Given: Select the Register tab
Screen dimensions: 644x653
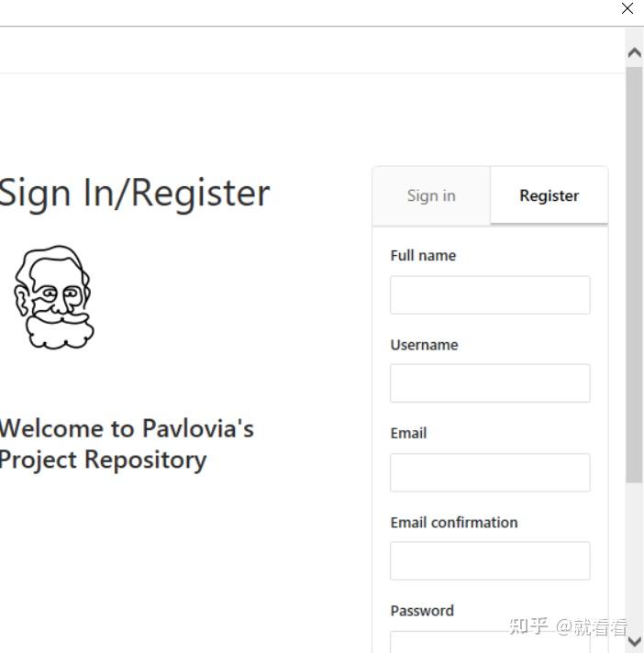Looking at the screenshot, I should (x=549, y=195).
